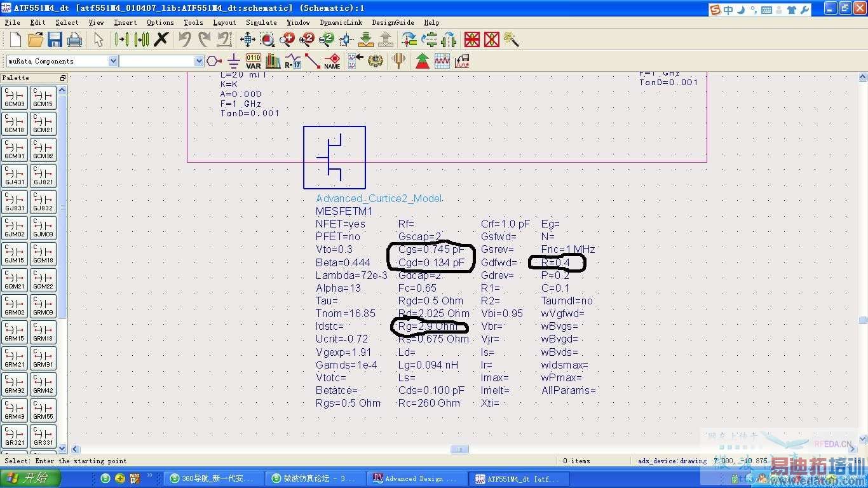Screen dimensions: 868x488
Task: Click the Vto=0.3 parameter
Action: [x=334, y=249]
